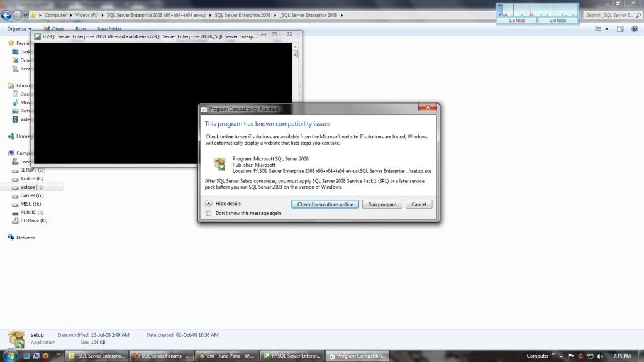Viewport: 644px width, 362px height.
Task: Click the search magnifier icon
Action: [x=639, y=15]
